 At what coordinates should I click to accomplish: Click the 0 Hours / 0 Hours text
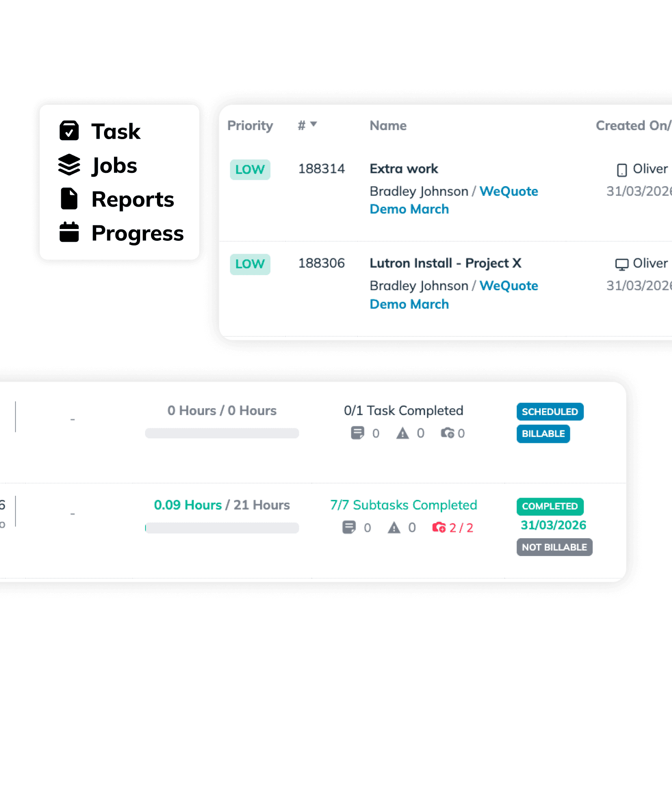[x=222, y=411]
